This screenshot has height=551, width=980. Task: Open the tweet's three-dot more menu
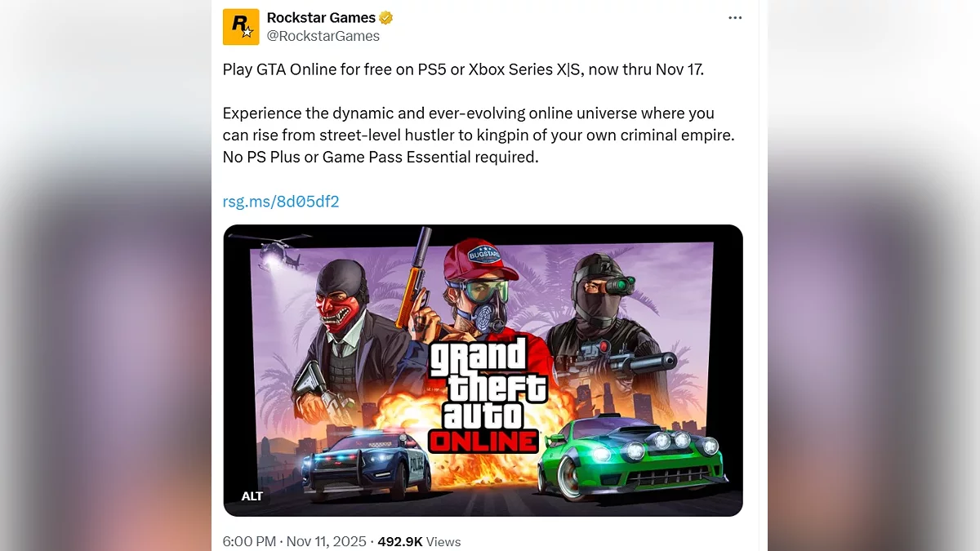coord(735,18)
